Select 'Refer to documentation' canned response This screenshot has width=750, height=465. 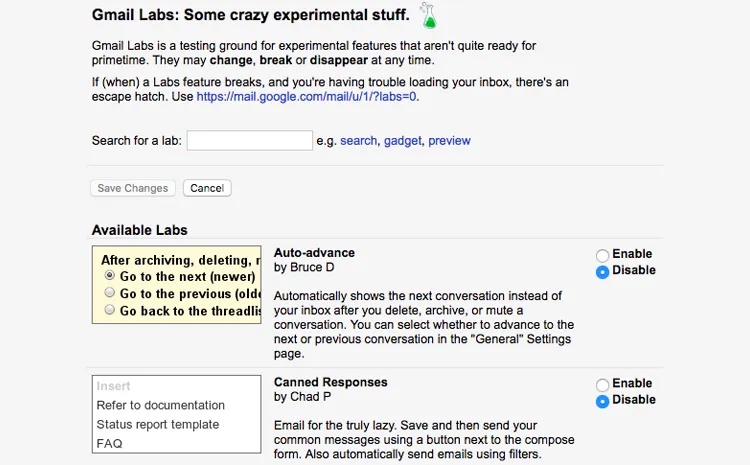point(160,405)
